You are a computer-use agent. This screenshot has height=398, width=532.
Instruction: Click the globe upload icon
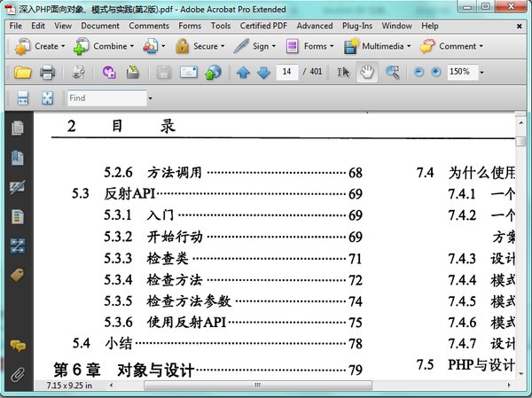[x=213, y=73]
